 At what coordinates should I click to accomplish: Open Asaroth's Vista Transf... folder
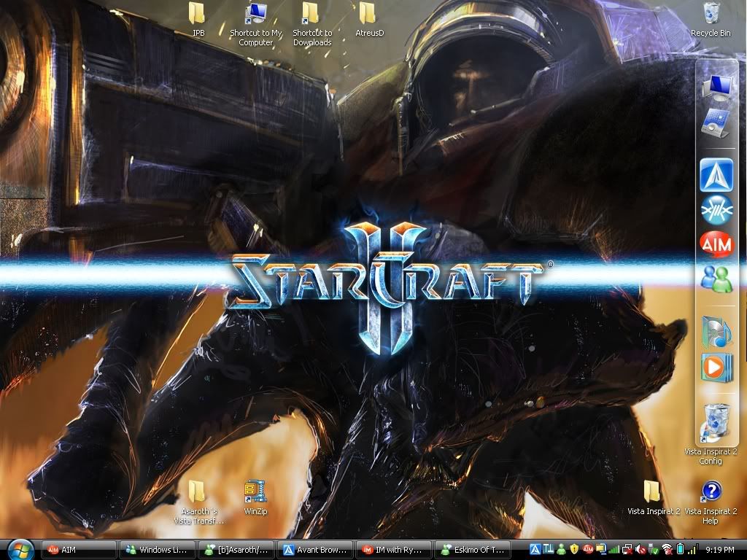(198, 502)
